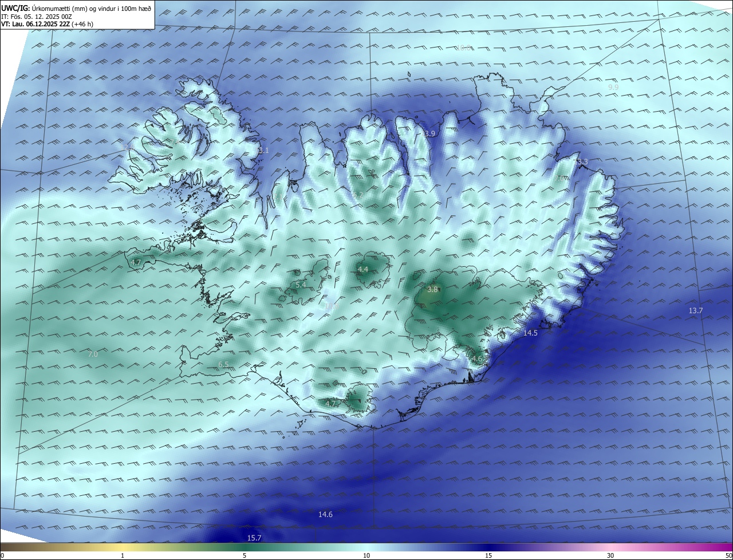
Task: Click the 50 tick on the color scale
Action: [728, 555]
